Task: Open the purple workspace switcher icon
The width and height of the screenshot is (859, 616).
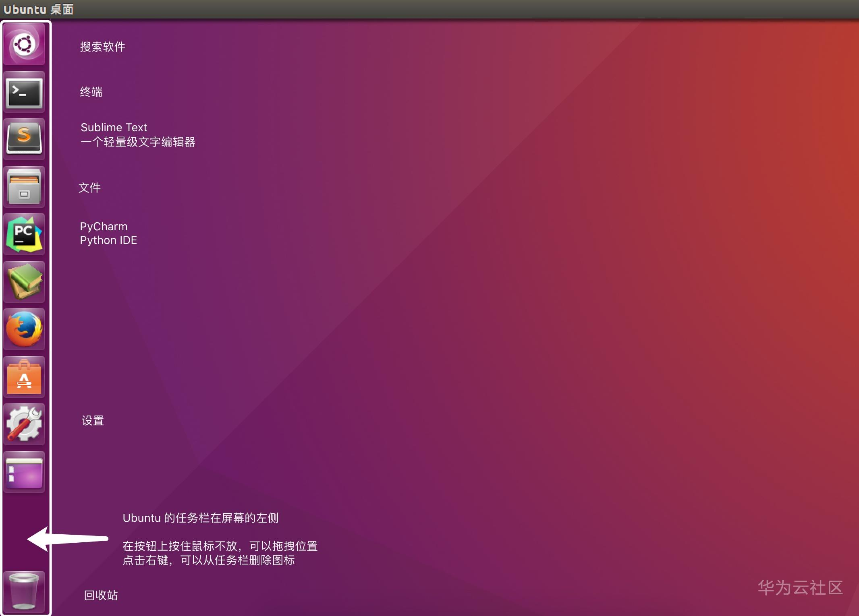Action: [24, 472]
